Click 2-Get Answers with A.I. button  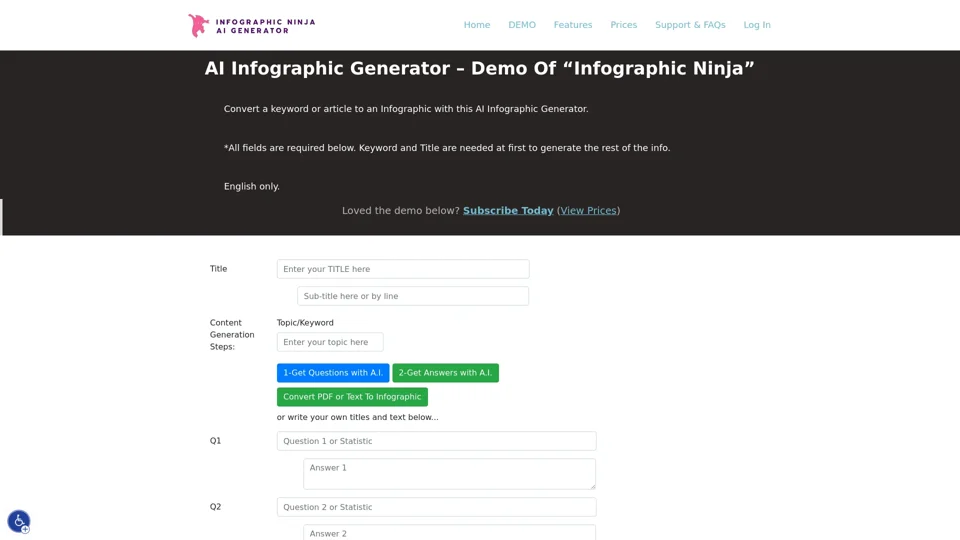[445, 373]
